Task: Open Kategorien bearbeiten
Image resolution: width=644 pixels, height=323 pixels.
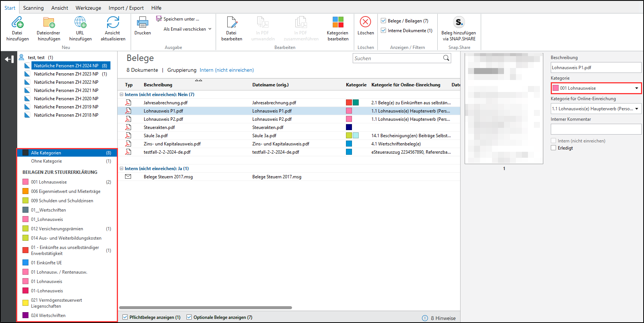Action: coord(338,28)
